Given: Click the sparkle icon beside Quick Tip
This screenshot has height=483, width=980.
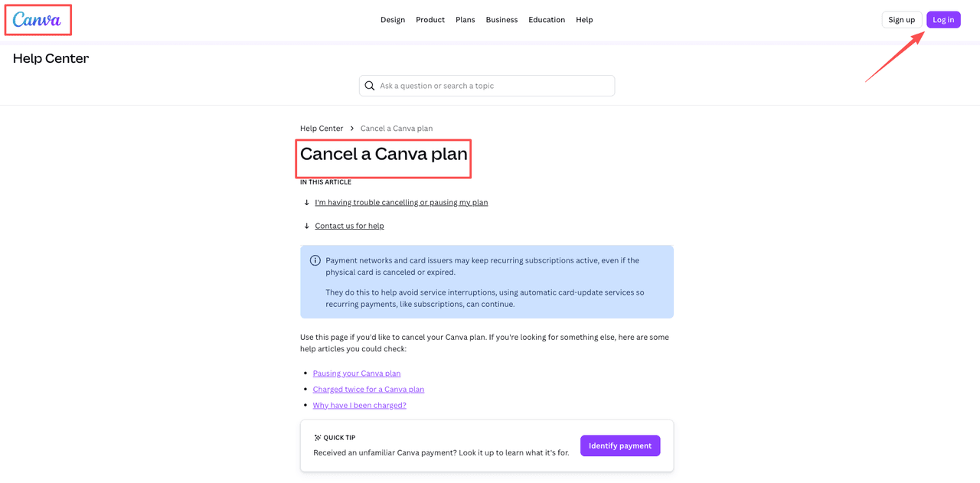Looking at the screenshot, I should 316,437.
